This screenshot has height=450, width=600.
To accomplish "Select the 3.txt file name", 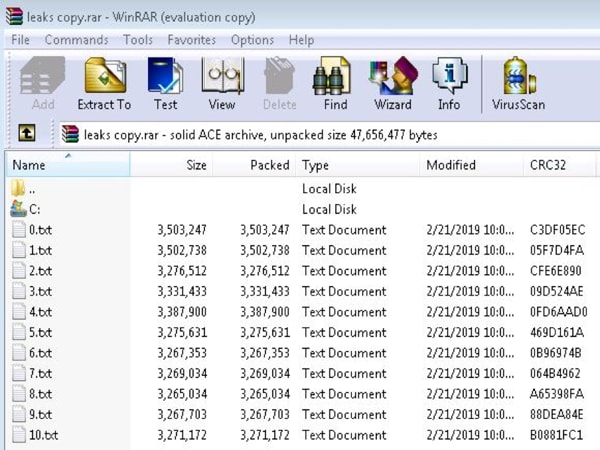I will 40,292.
